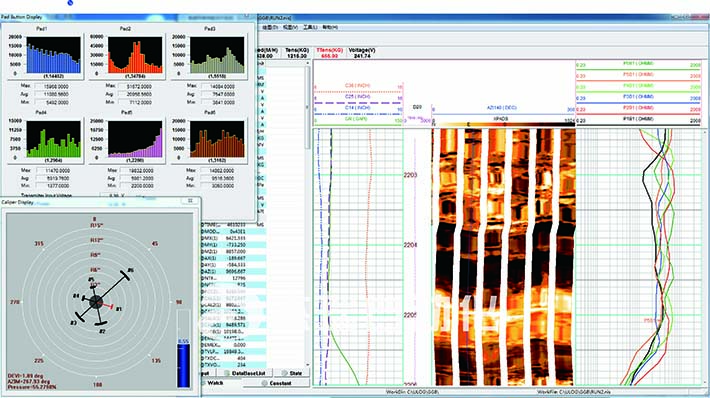Close the Caliper Display panel
The width and height of the screenshot is (710, 398).
pyautogui.click(x=190, y=201)
